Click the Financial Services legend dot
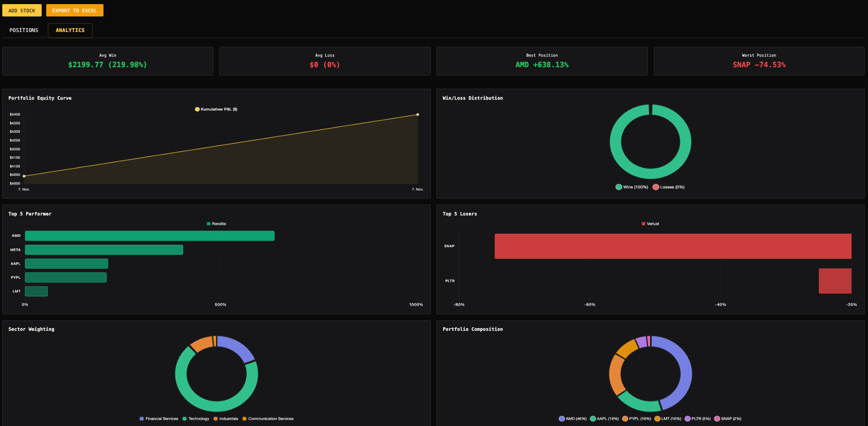Screen dimensions: 868x426 point(141,418)
